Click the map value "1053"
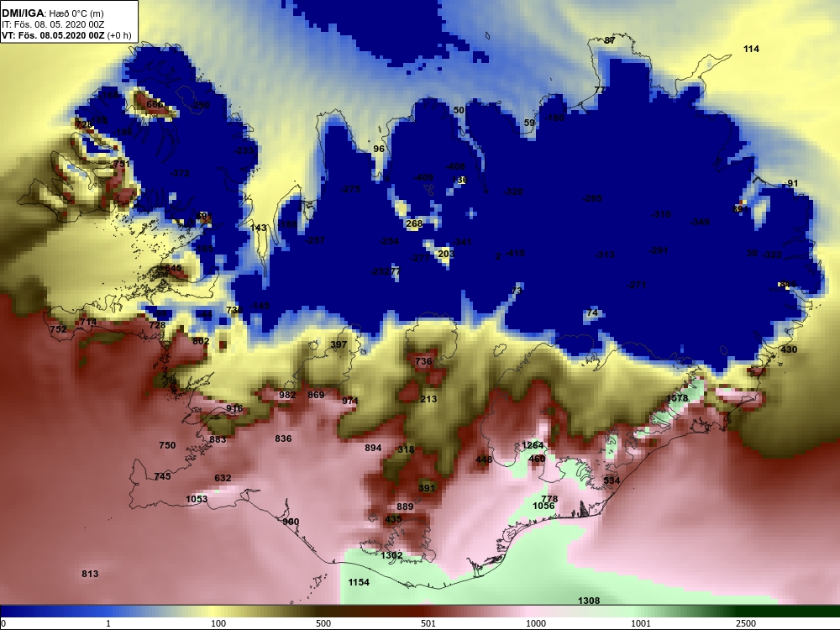The image size is (840, 630). pos(197,499)
